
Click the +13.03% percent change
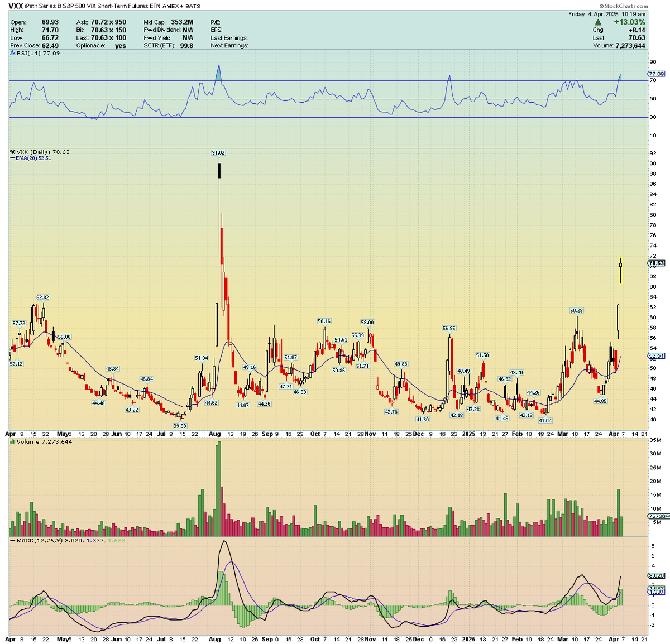point(629,22)
